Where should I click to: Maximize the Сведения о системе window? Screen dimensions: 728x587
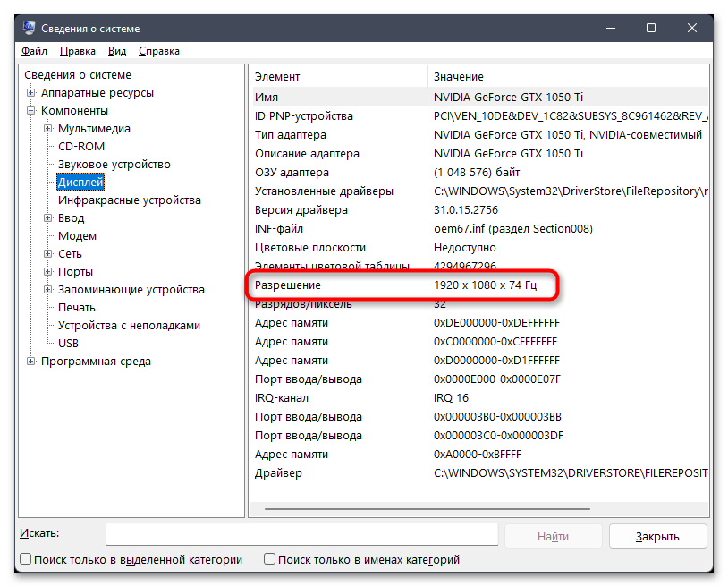[x=651, y=28]
